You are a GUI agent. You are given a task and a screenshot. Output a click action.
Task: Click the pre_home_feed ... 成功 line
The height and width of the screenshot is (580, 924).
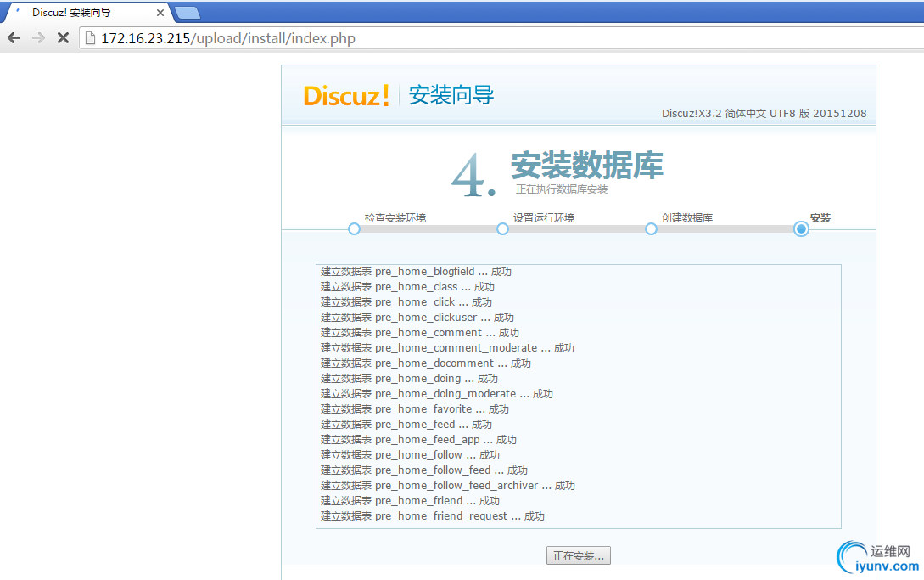[x=406, y=425]
